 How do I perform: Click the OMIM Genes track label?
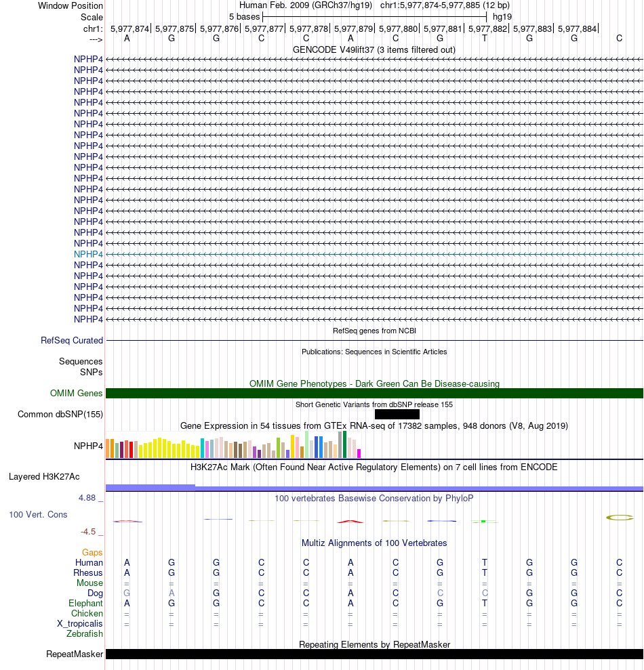77,393
